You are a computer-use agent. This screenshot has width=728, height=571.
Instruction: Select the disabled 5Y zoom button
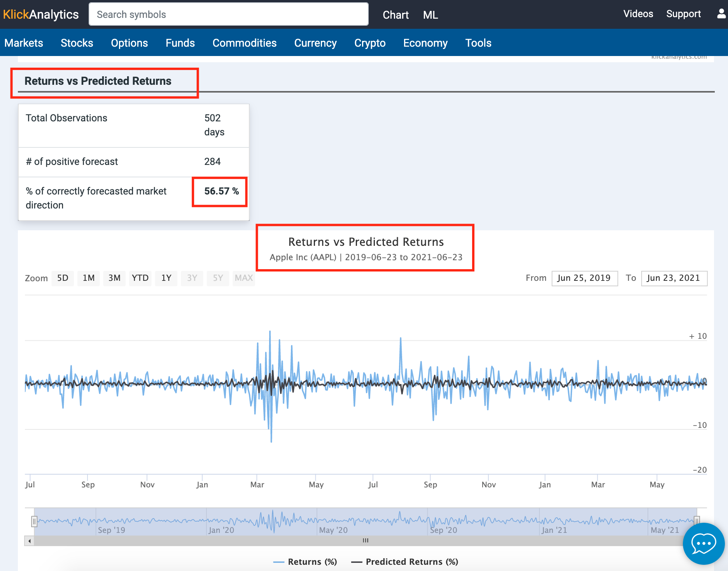(x=218, y=278)
